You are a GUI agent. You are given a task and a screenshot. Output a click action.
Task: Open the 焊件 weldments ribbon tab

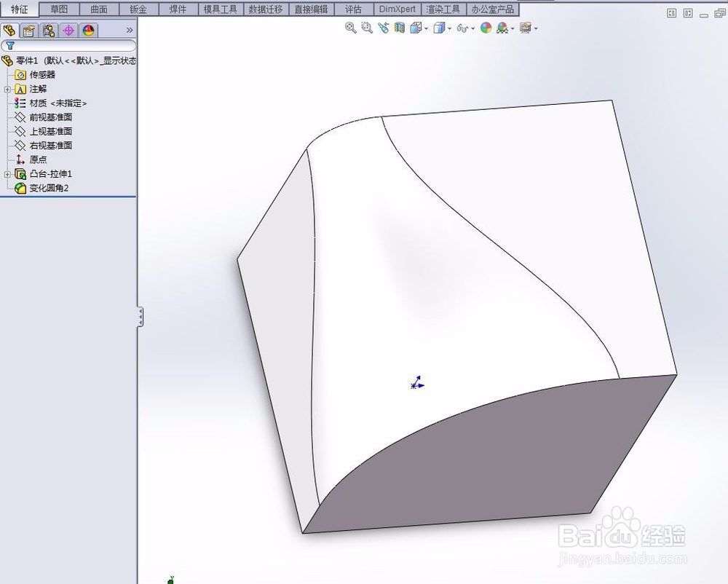click(x=178, y=9)
